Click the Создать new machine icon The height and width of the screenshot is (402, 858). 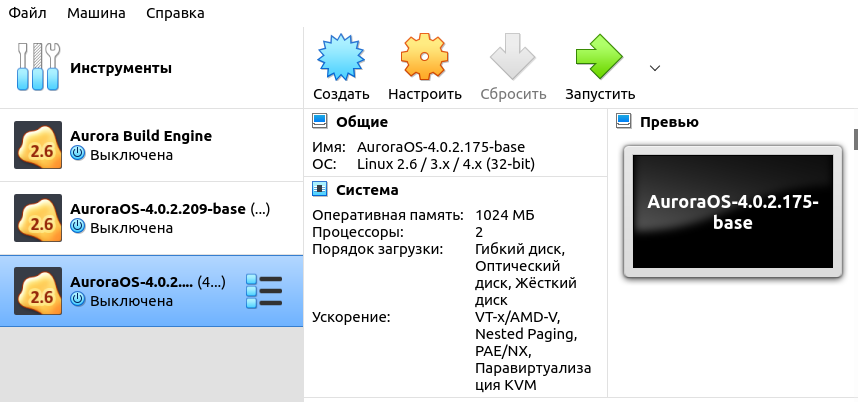[x=341, y=57]
